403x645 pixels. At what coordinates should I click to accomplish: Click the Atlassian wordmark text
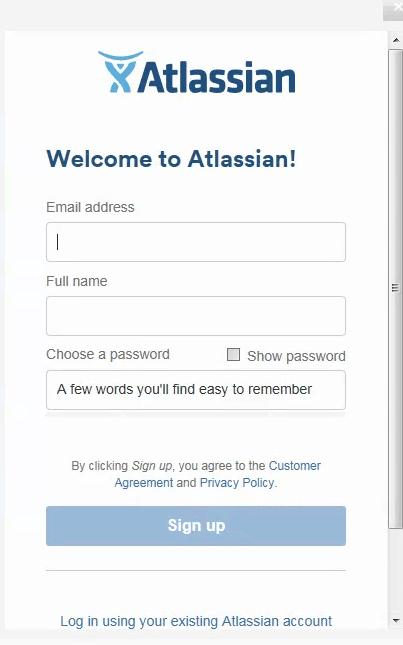[x=217, y=77]
